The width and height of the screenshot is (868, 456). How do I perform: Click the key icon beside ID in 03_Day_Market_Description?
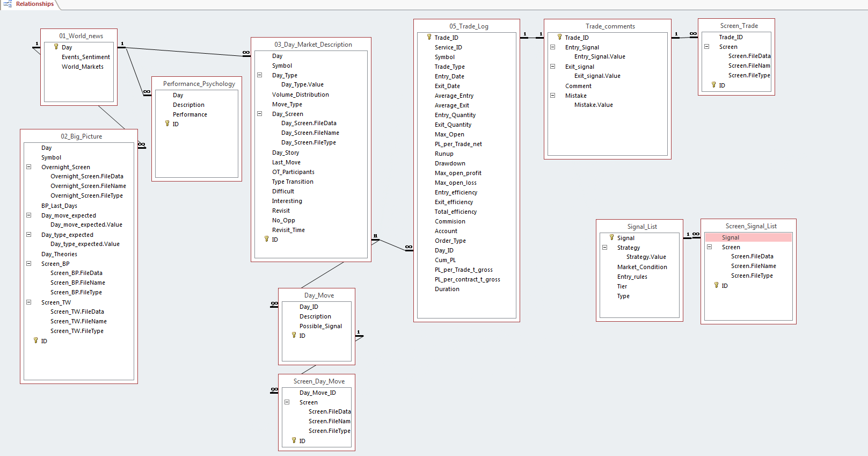(x=266, y=239)
